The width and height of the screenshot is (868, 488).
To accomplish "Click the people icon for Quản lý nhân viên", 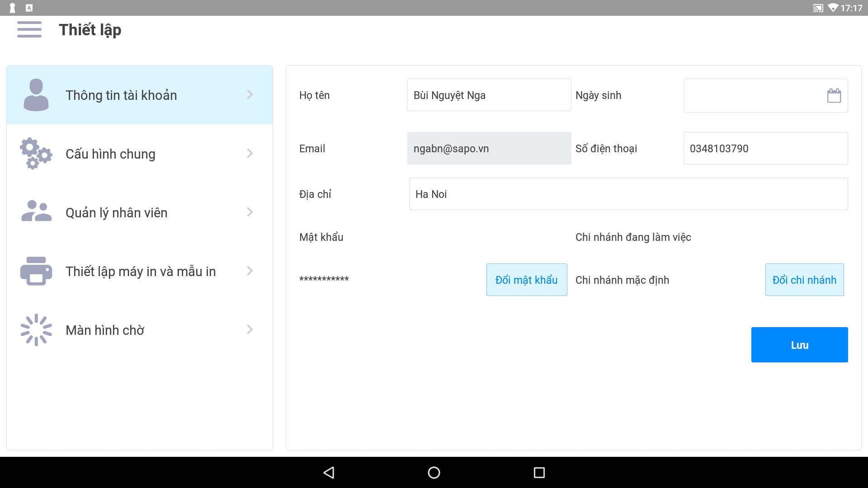I will [36, 211].
